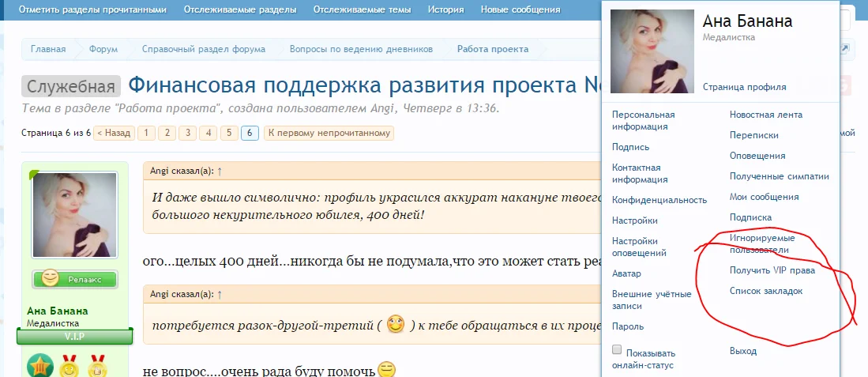
Task: Open 'Новые сообщения' in top bar
Action: click(x=520, y=9)
